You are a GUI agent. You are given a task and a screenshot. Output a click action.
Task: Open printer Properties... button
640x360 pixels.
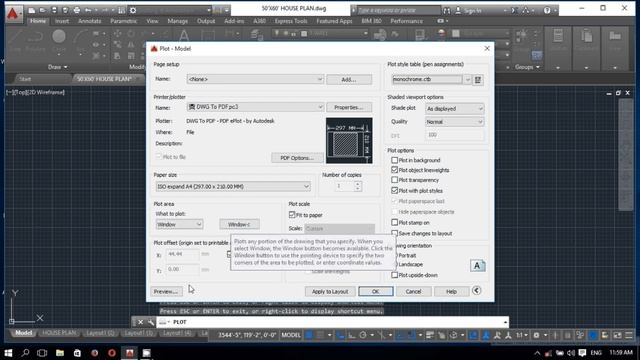(349, 107)
